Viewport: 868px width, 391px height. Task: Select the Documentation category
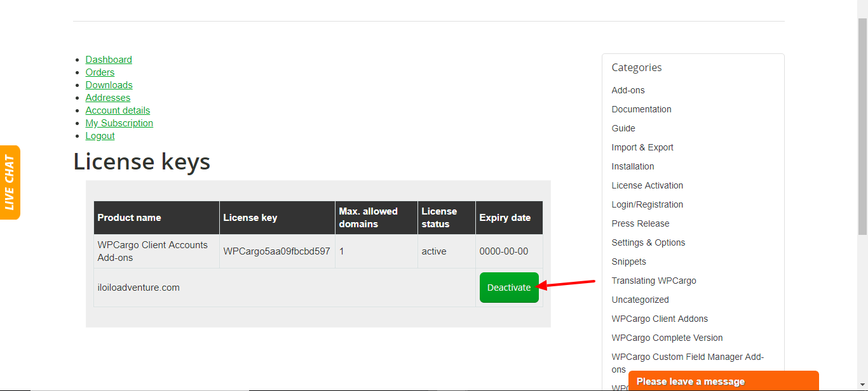pyautogui.click(x=641, y=109)
